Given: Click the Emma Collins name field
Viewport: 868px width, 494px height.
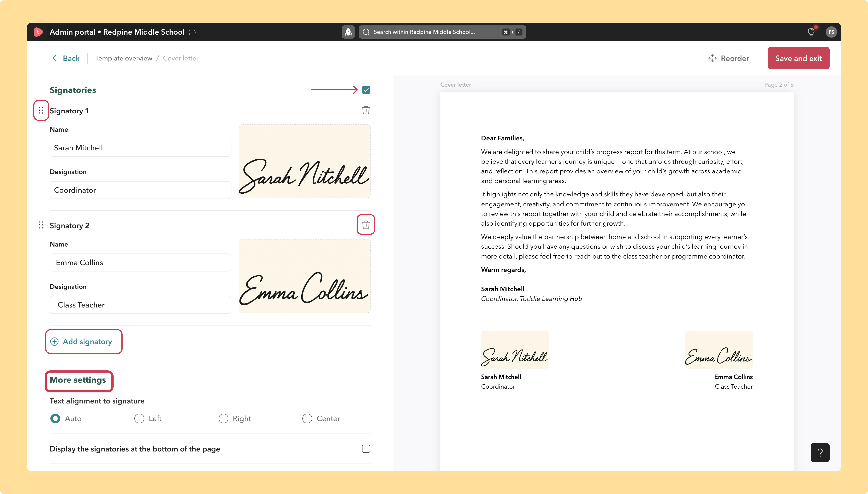Looking at the screenshot, I should pos(140,263).
